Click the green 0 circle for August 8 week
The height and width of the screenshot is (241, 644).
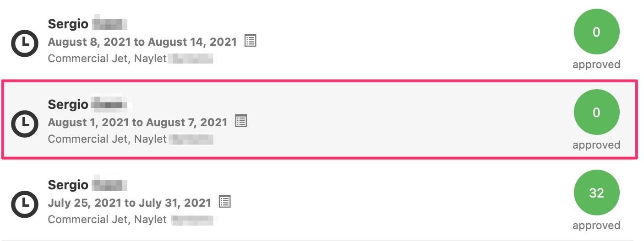tap(596, 32)
